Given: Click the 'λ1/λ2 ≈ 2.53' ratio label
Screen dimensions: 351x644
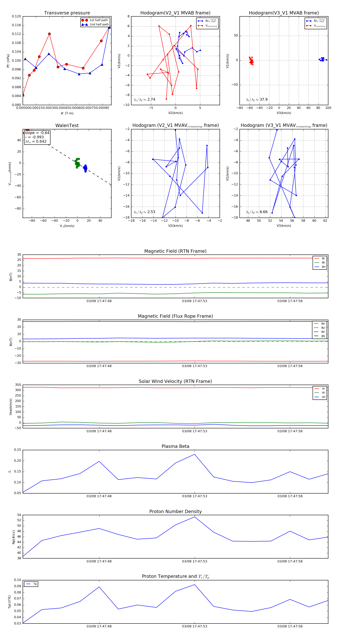Looking at the screenshot, I should (144, 212).
